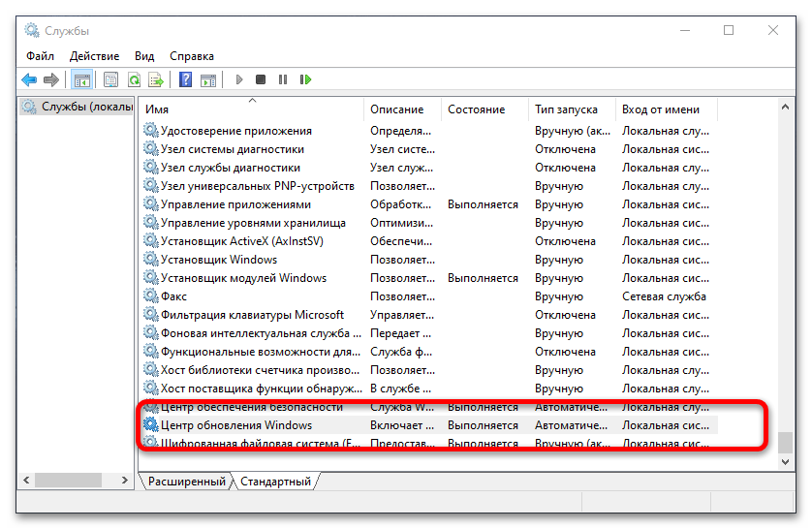Select Управление уровнями хранилища service
The image size is (812, 529).
coord(429,223)
